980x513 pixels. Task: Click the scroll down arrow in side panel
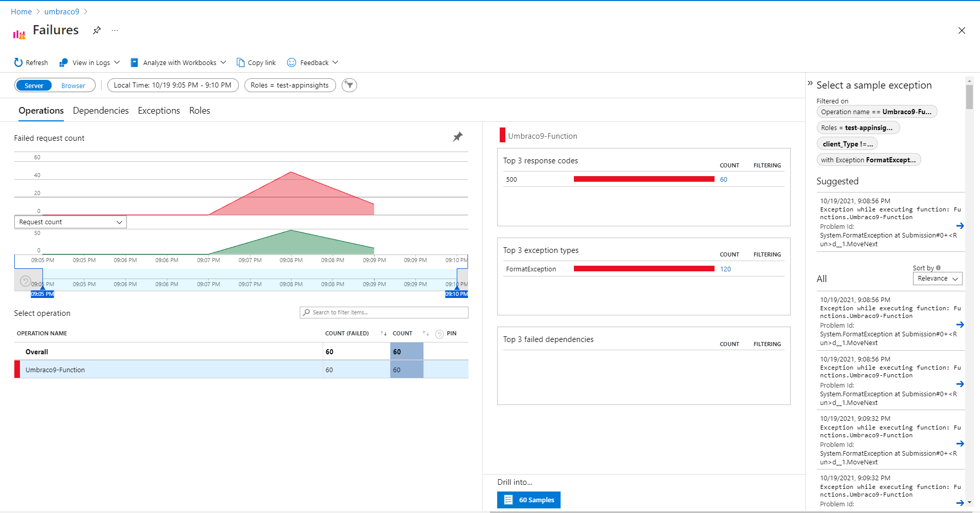click(x=969, y=502)
